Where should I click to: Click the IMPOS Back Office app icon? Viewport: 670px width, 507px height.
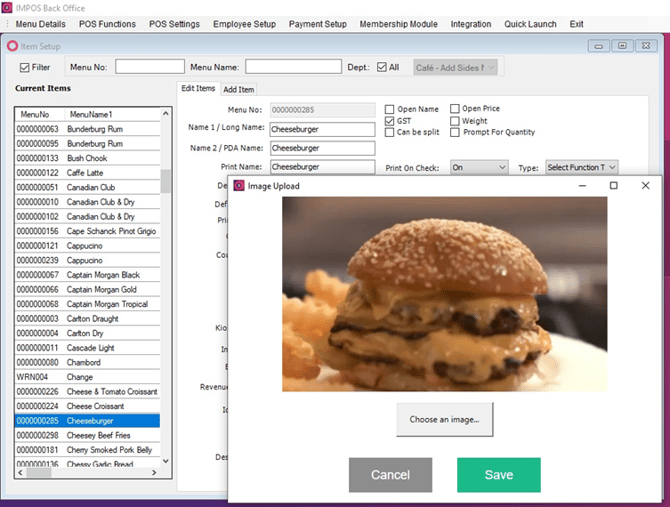point(7,8)
